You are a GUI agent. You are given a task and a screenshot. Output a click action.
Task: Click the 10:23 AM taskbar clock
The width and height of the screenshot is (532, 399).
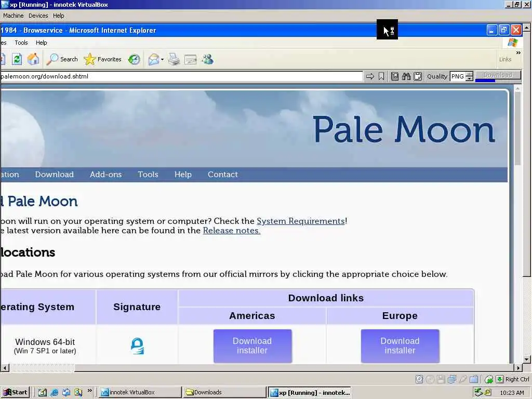(x=512, y=393)
